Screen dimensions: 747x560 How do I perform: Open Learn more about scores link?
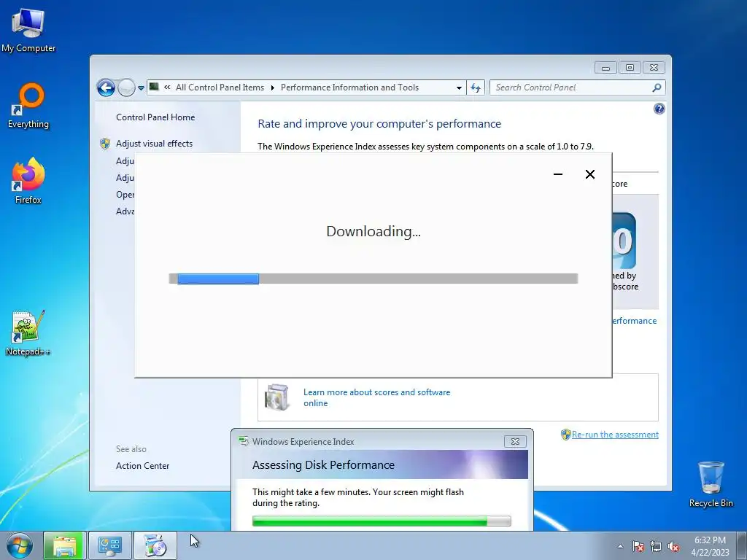pyautogui.click(x=376, y=397)
